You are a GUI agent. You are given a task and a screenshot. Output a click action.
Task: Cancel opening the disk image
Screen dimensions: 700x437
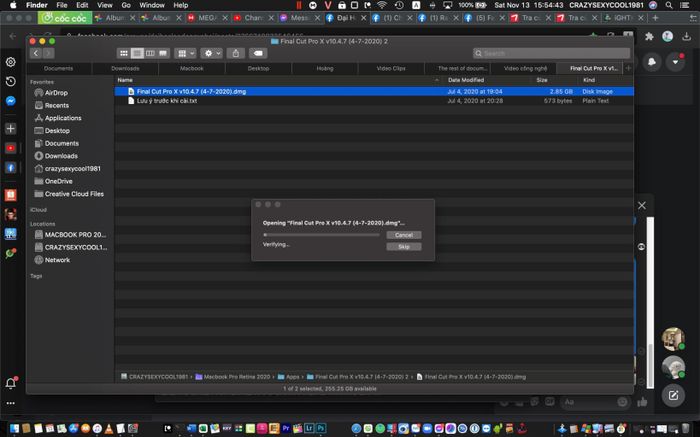click(404, 235)
